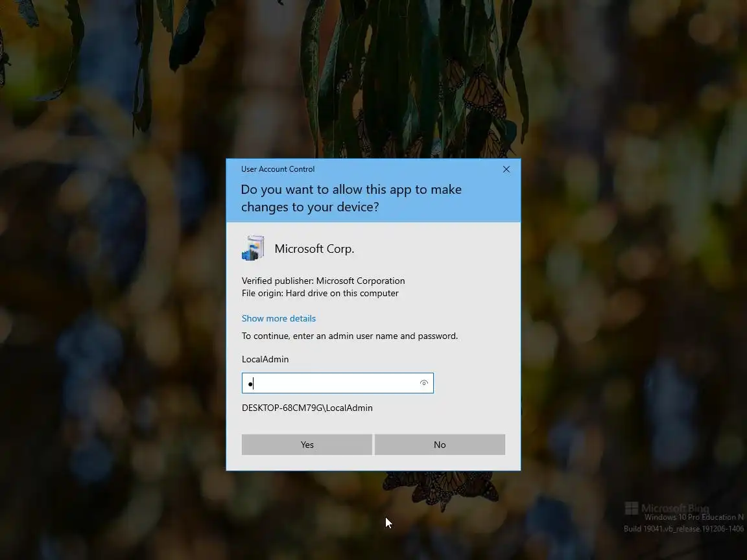Click the DESKTOP-68CM79G\LocalAdmin domain text

[x=307, y=408]
